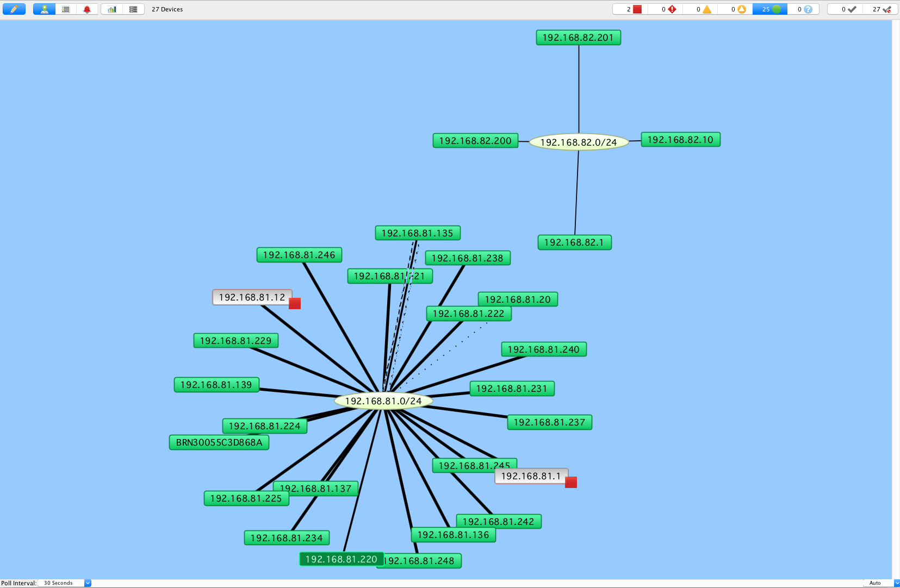Show alerts with the red bell icon
The width and height of the screenshot is (900, 588).
87,9
